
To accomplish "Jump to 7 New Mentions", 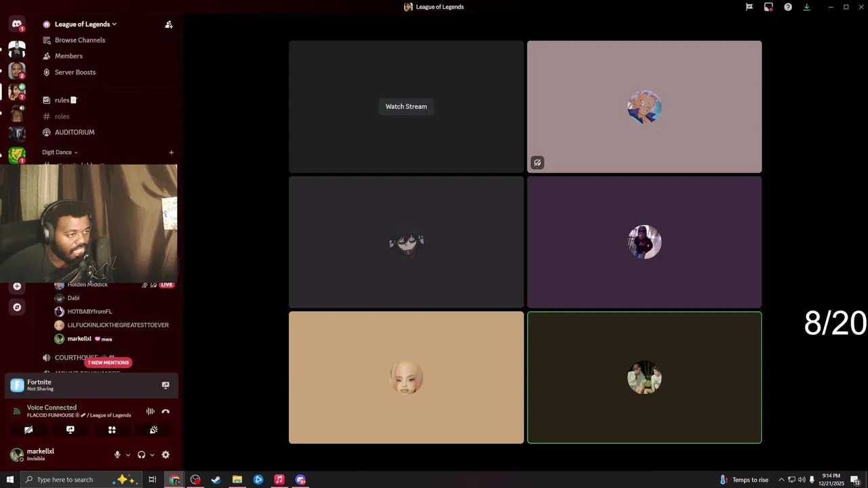I will 108,363.
